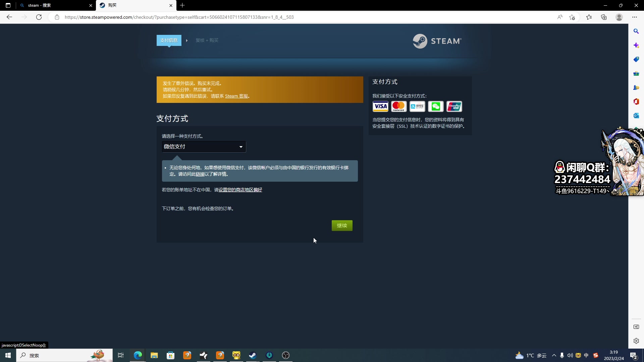Open the Collections icon

pos(604,17)
